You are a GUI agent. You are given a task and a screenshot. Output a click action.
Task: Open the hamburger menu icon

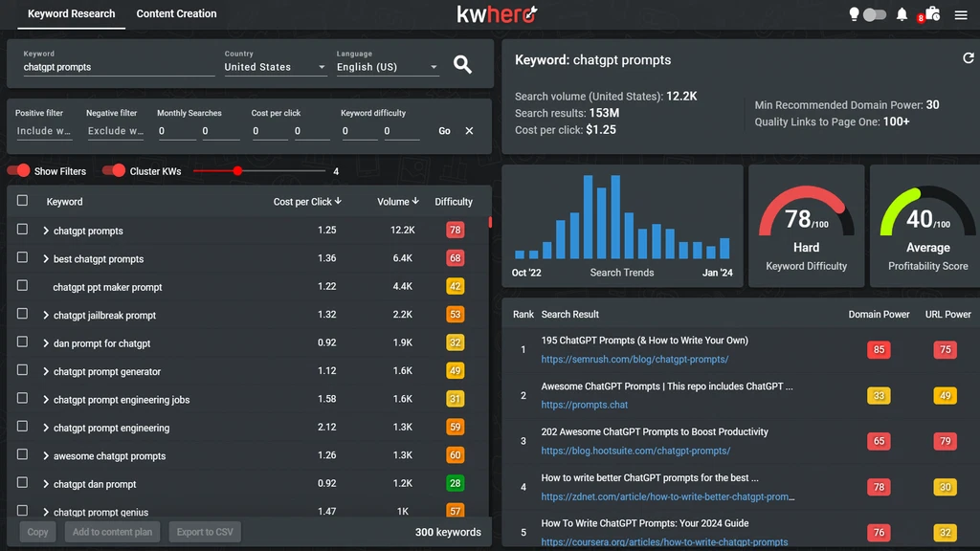coord(961,15)
